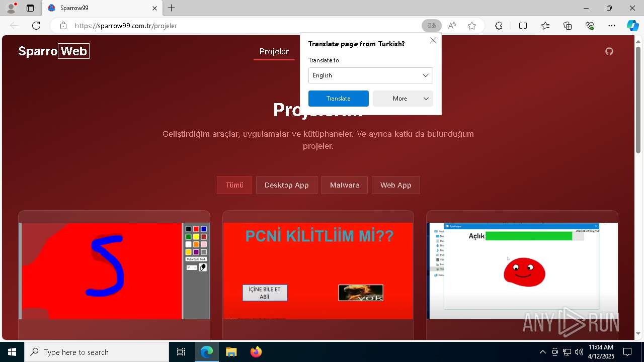The width and height of the screenshot is (644, 362).
Task: Start Read Aloud from address bar
Action: point(452,26)
